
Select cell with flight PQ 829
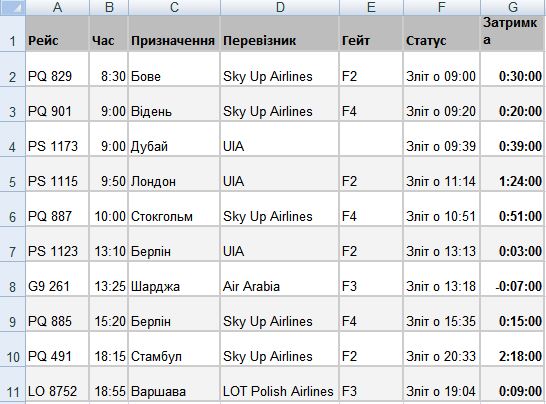[x=57, y=69]
